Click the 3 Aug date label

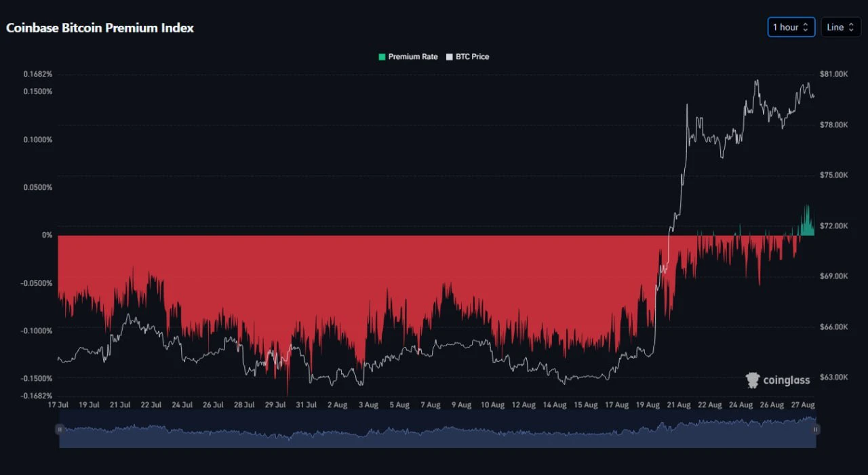(x=368, y=405)
